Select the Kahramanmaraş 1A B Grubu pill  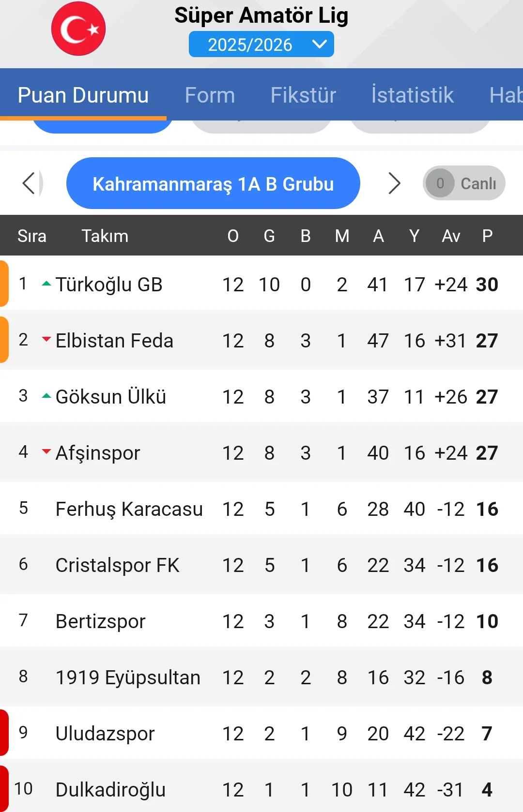coord(213,183)
